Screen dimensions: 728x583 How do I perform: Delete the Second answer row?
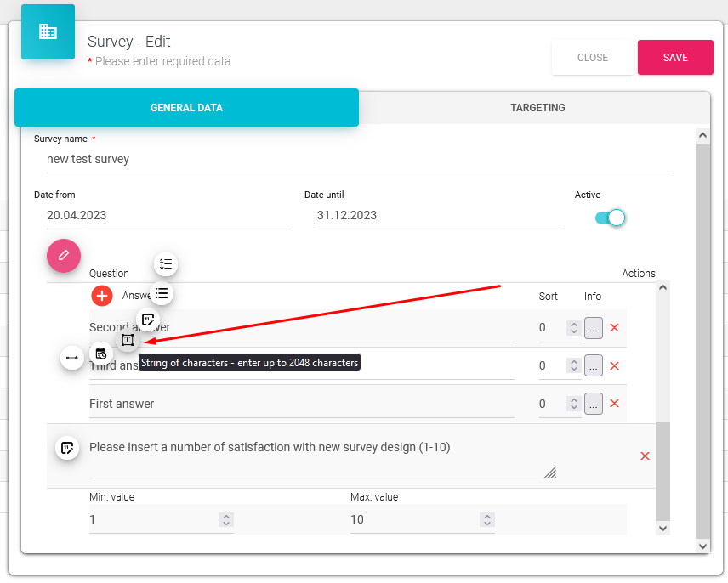tap(614, 328)
